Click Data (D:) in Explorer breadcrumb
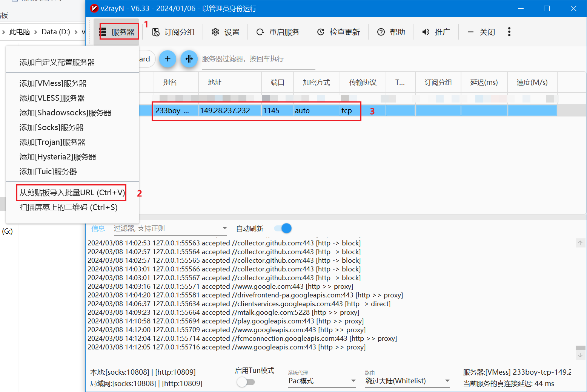This screenshot has height=392, width=587. (x=56, y=32)
